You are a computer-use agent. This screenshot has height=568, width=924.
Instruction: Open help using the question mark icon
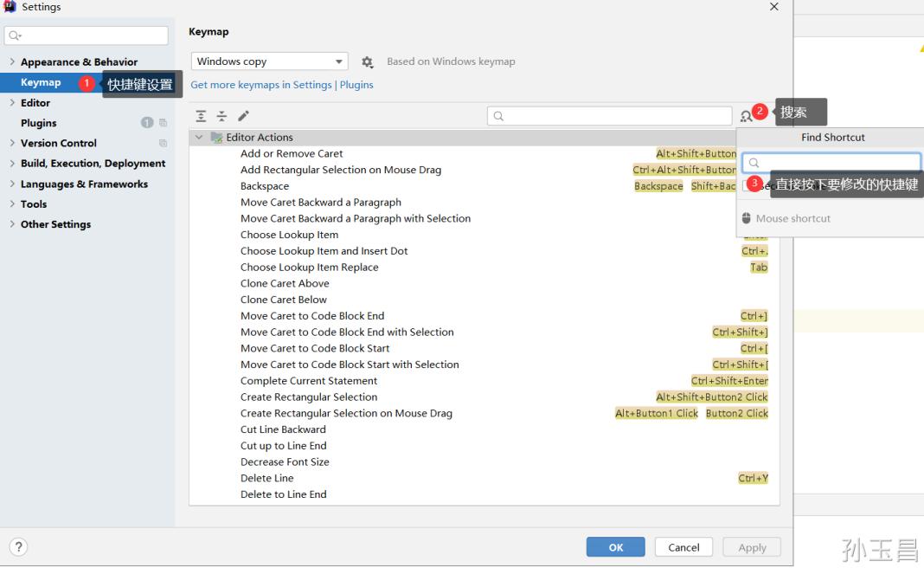(18, 546)
